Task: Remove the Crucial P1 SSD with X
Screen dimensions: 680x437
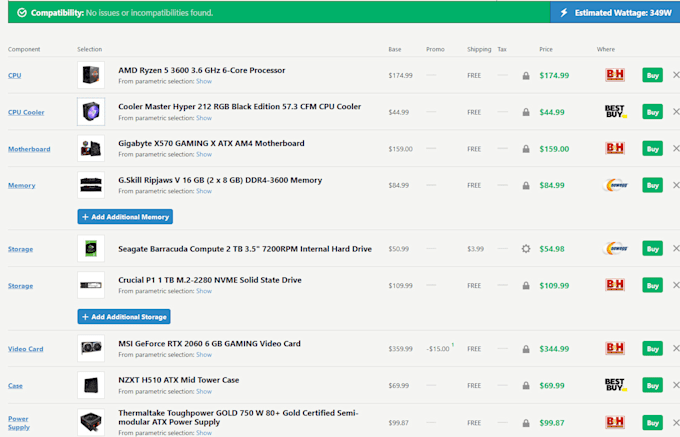Action: [676, 285]
